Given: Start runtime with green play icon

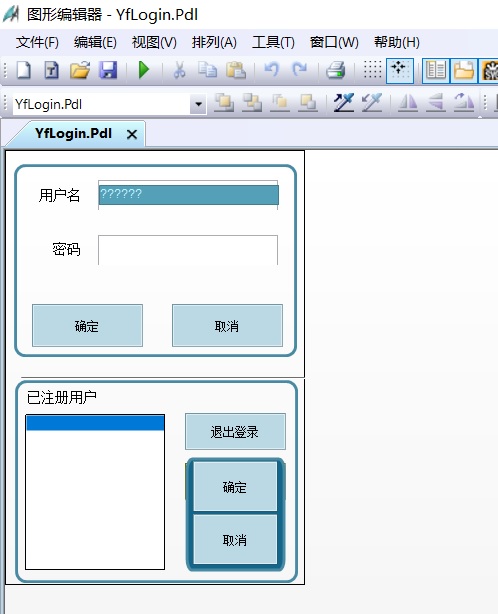Looking at the screenshot, I should tap(144, 70).
